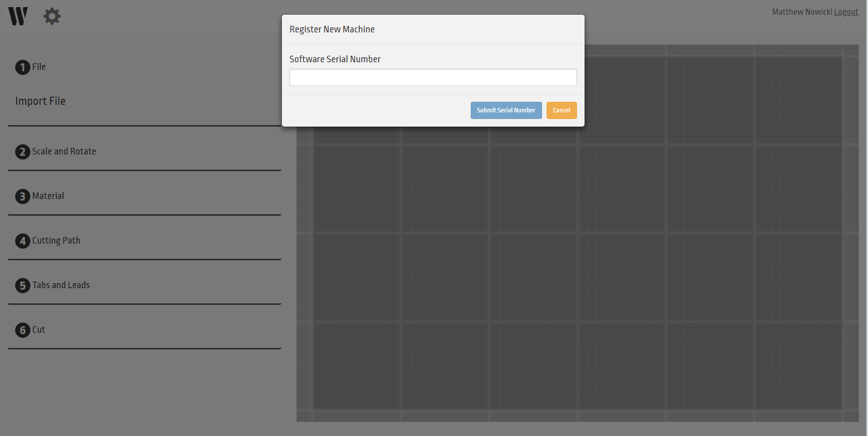Click the Matthew Nowicki user name
Image resolution: width=868 pixels, height=436 pixels.
(802, 12)
